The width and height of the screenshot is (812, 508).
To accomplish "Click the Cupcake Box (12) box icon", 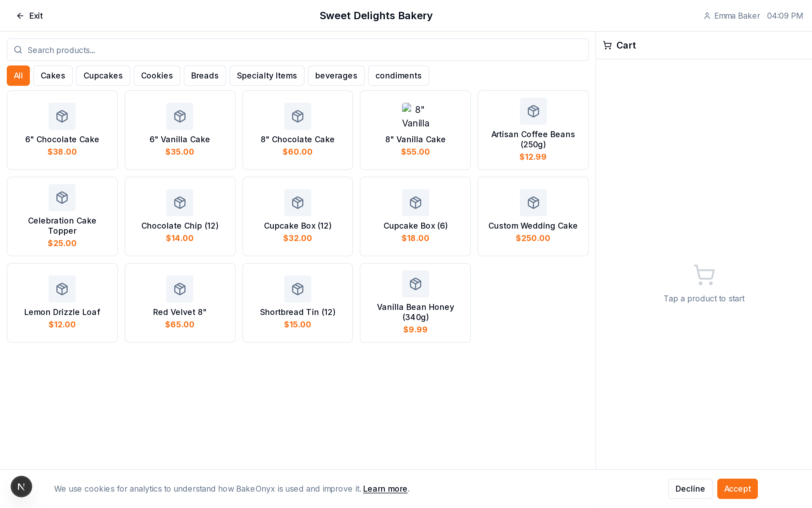I will pyautogui.click(x=298, y=203).
